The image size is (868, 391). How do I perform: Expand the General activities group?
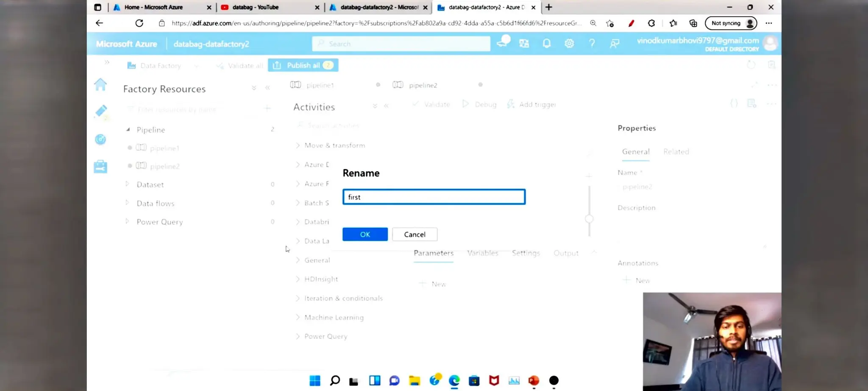coord(317,260)
